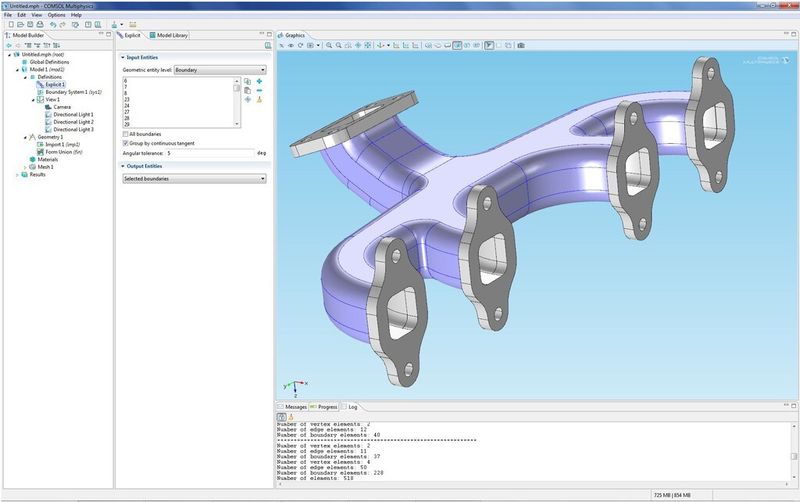Image resolution: width=800 pixels, height=502 pixels.
Task: Click the Zoom In icon in Graphics
Action: pyautogui.click(x=329, y=45)
